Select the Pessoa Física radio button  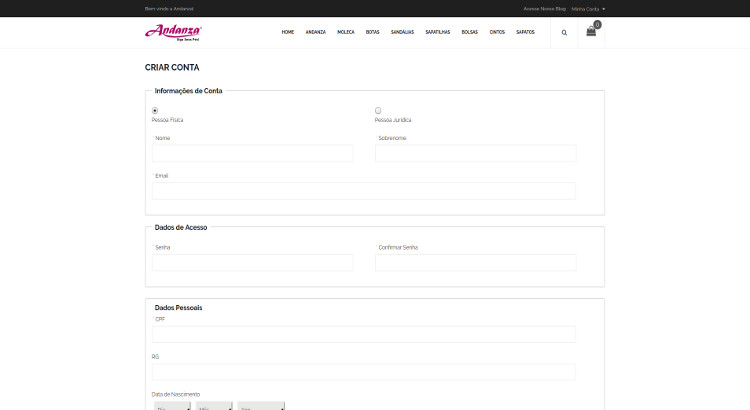coord(155,111)
